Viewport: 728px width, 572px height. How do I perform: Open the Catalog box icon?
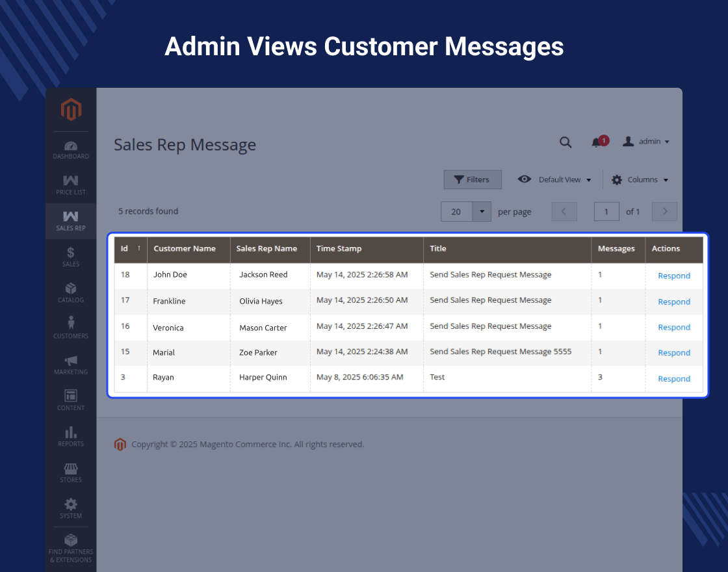coord(71,292)
